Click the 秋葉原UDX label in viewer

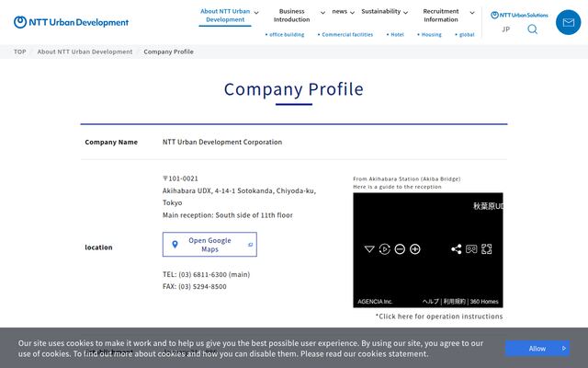point(488,206)
